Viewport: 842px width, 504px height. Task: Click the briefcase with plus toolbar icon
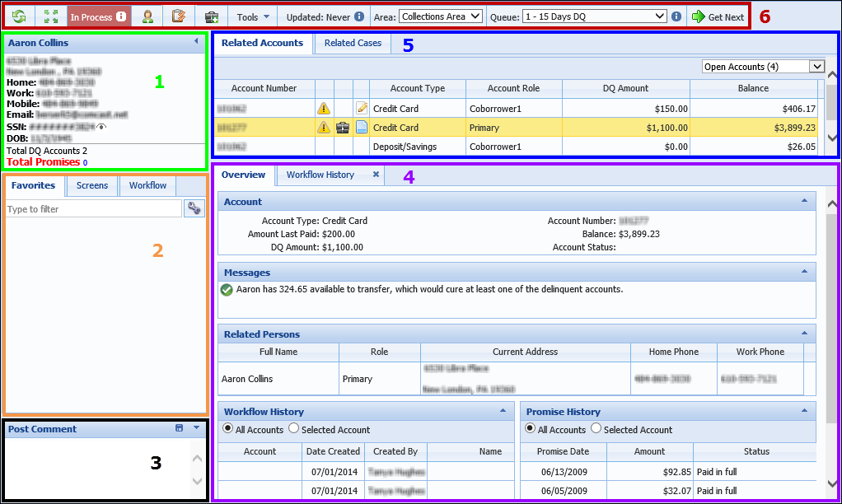pos(212,17)
